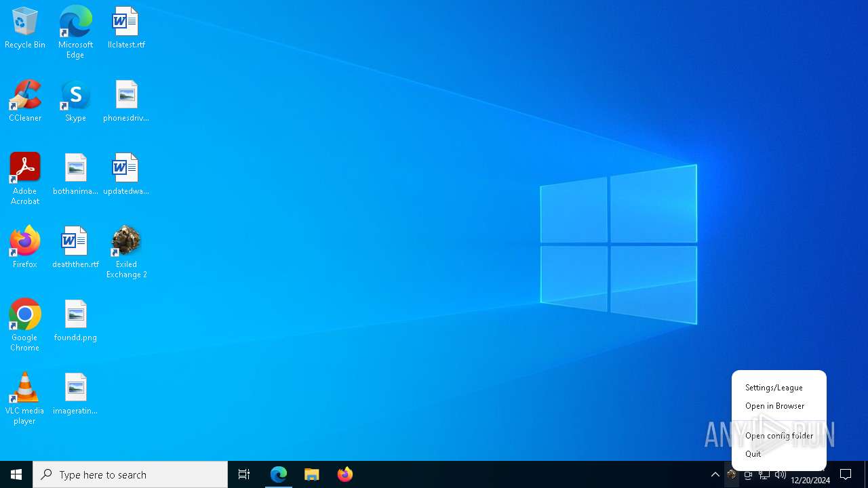
Task: Launch Microsoft Edge from the taskbar
Action: click(279, 474)
